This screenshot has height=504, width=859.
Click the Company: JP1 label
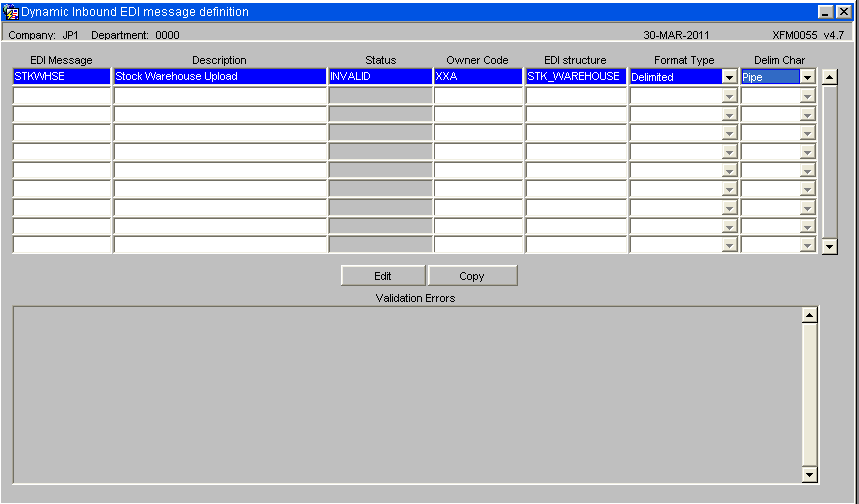pos(43,35)
